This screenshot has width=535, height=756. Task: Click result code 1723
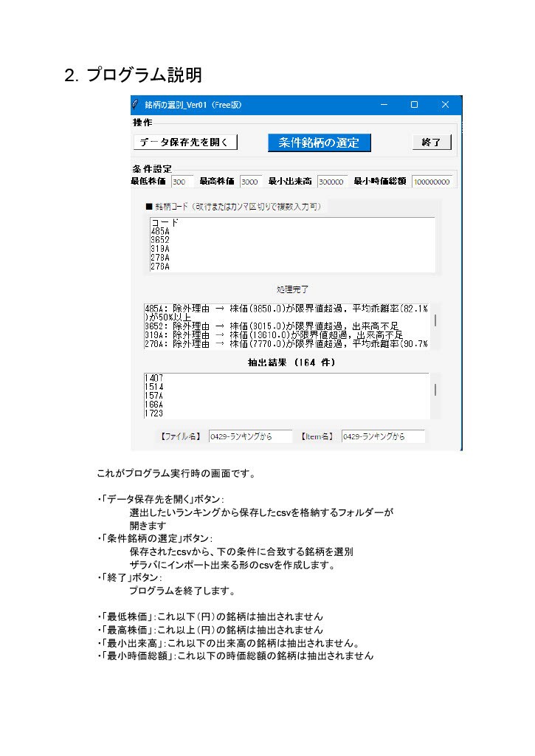(x=154, y=413)
